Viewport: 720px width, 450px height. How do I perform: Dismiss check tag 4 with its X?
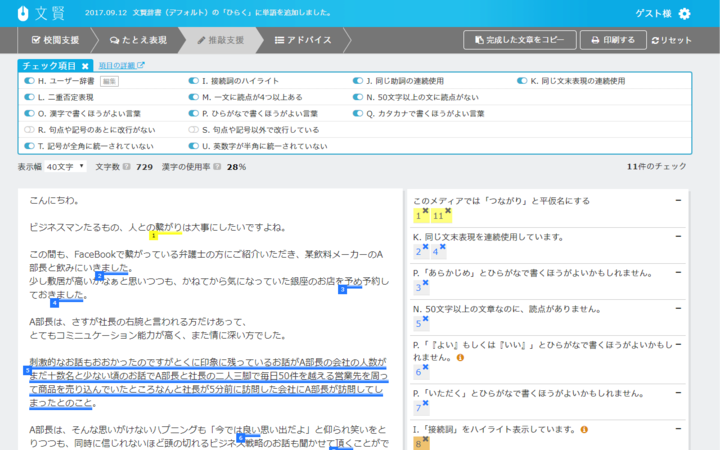443,247
